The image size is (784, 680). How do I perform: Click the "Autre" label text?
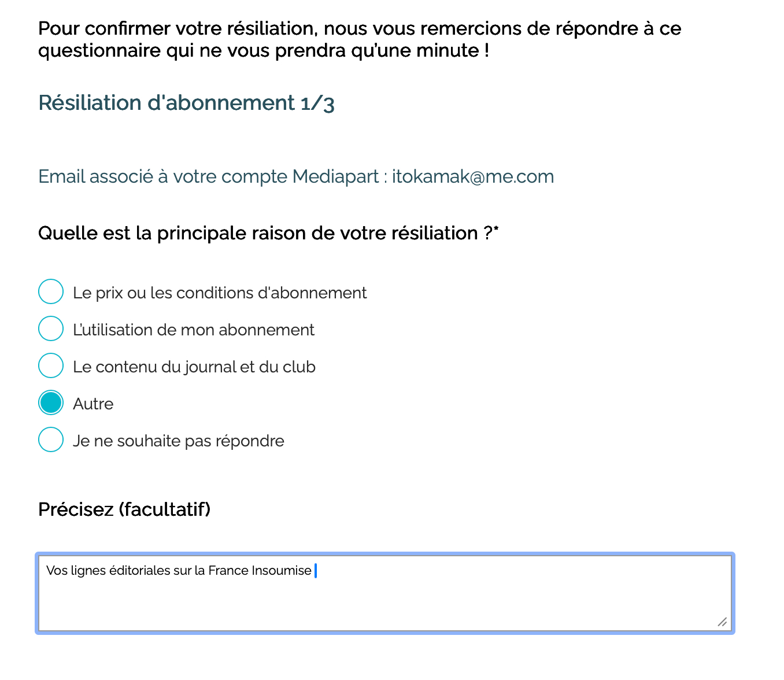point(93,404)
